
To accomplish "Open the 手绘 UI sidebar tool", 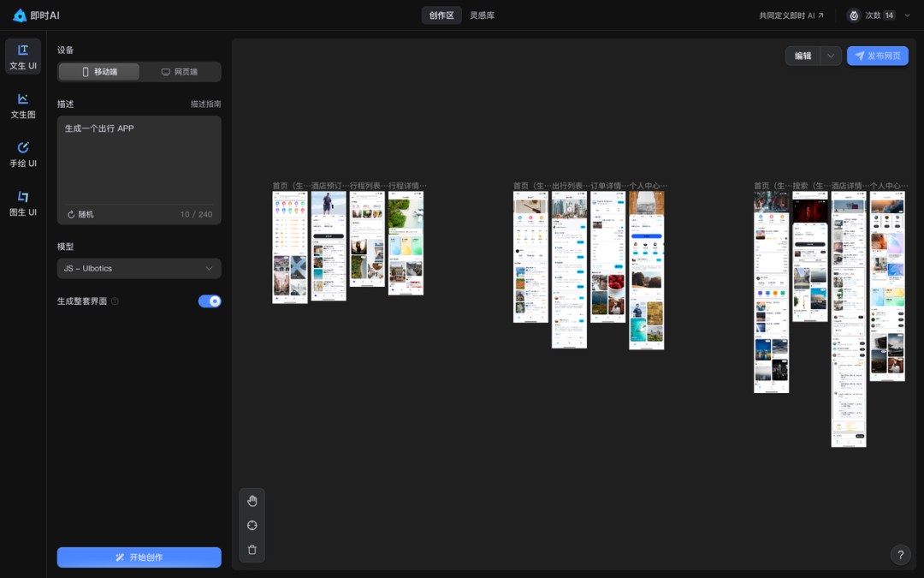I will tap(23, 154).
